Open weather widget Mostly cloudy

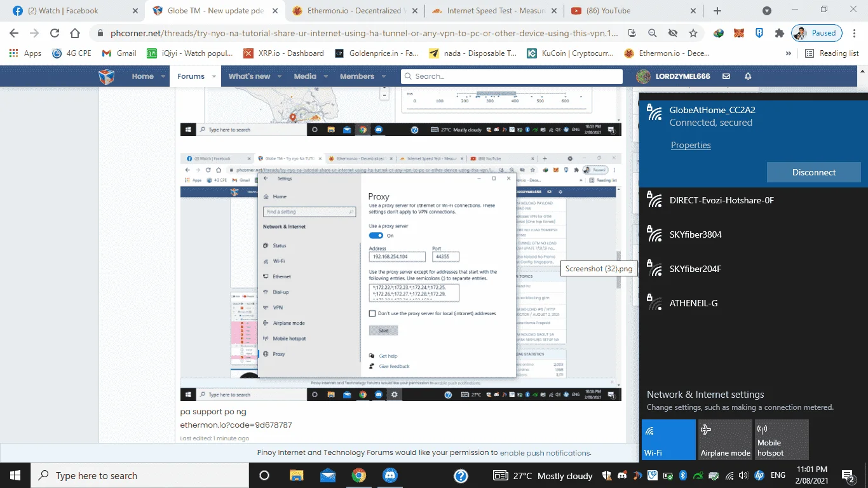[x=543, y=475]
